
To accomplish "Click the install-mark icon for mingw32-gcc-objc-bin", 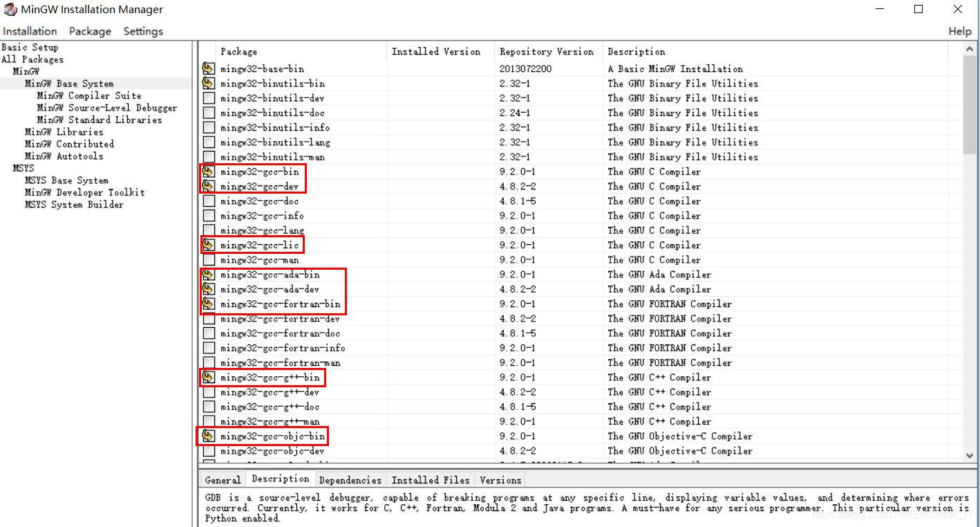I will point(209,436).
